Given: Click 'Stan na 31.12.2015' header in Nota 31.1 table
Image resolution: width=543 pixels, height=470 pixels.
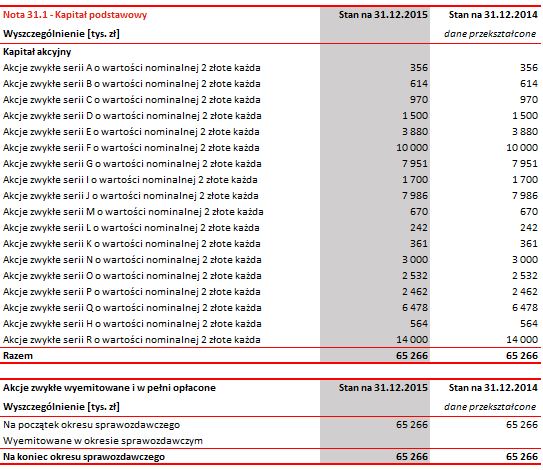Looking at the screenshot, I should click(x=383, y=15).
